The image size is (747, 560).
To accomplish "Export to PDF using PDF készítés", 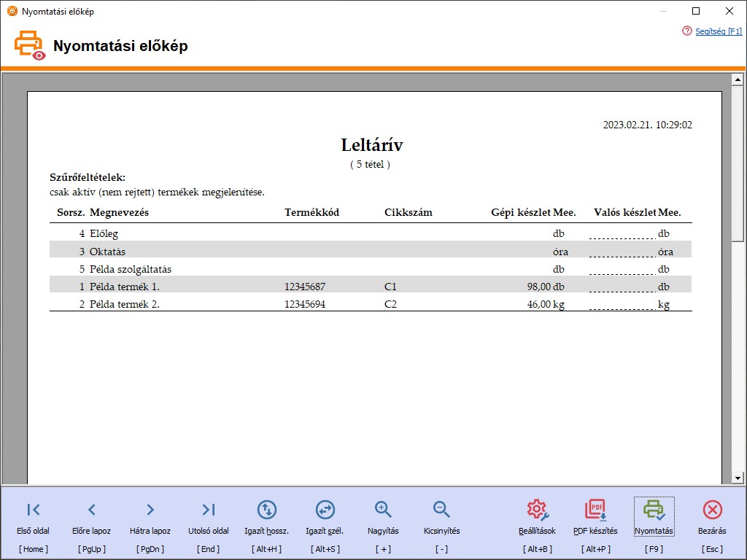I will coord(595,510).
